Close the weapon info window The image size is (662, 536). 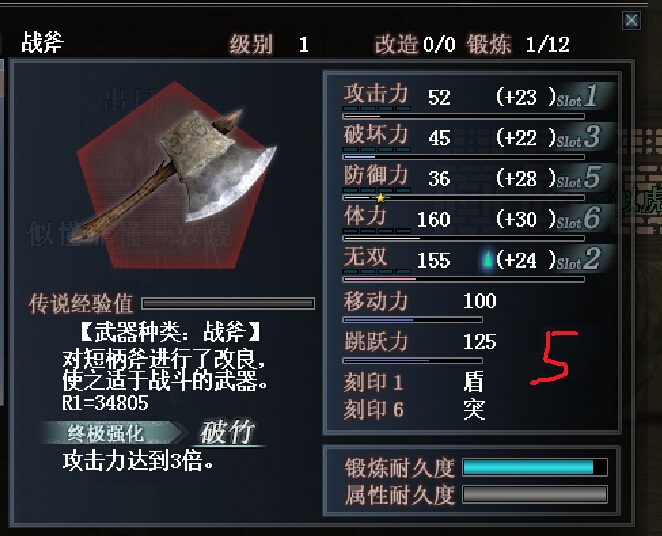pyautogui.click(x=632, y=20)
